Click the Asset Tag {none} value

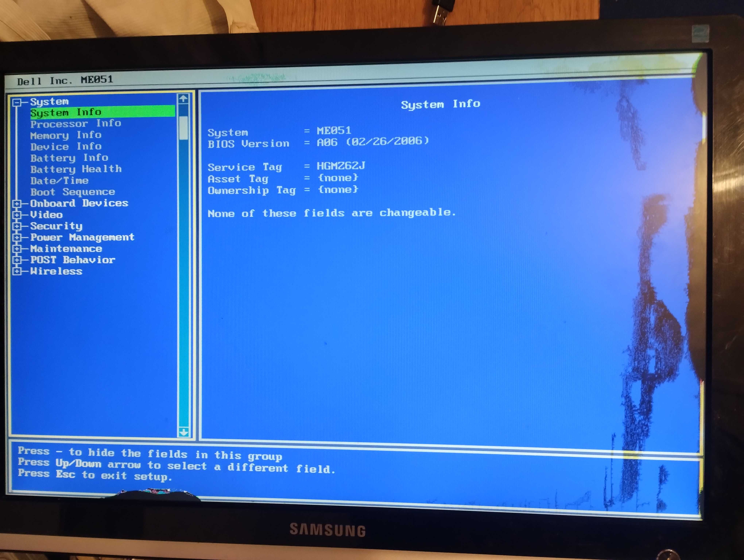338,178
